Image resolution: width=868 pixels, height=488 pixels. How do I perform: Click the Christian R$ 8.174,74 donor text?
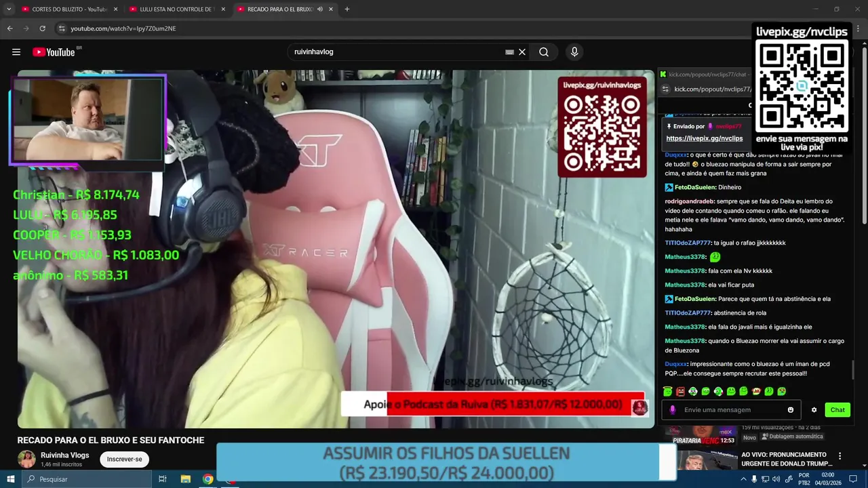pyautogui.click(x=76, y=195)
